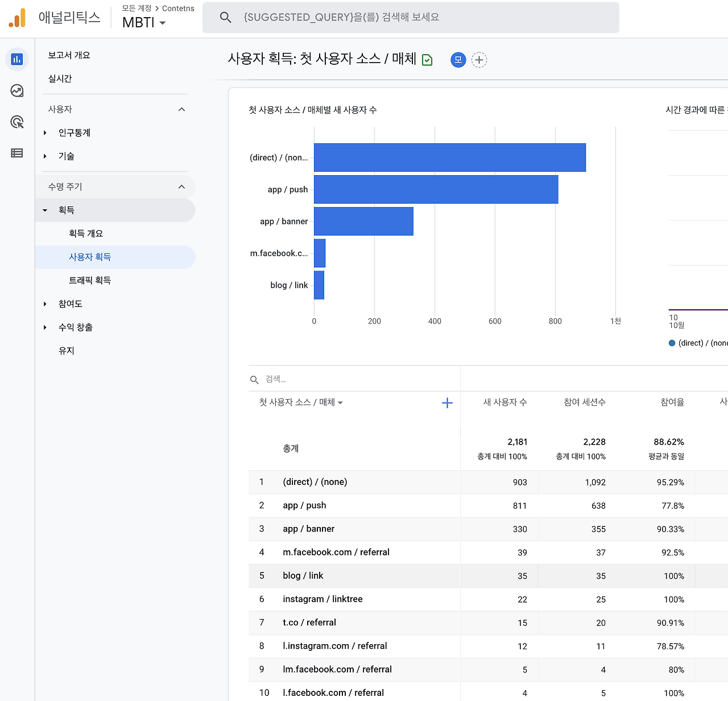The width and height of the screenshot is (728, 701).
Task: Click the 811 new users cell
Action: click(520, 505)
